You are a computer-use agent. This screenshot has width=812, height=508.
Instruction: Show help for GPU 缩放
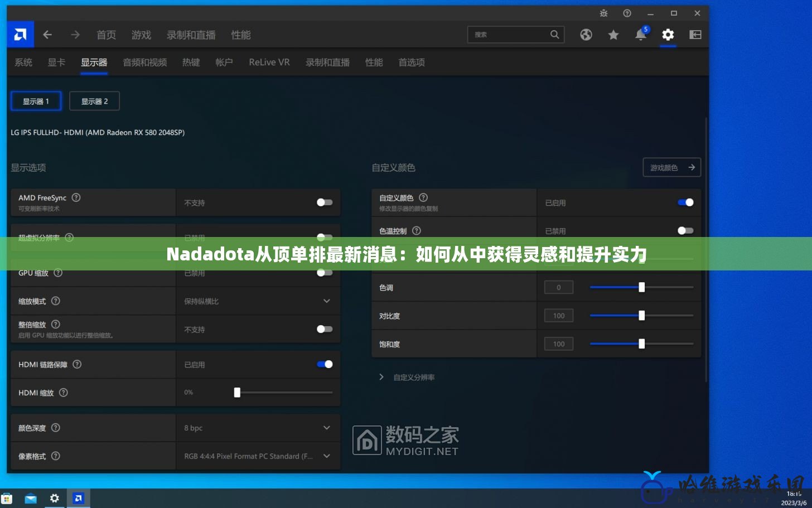pyautogui.click(x=58, y=273)
